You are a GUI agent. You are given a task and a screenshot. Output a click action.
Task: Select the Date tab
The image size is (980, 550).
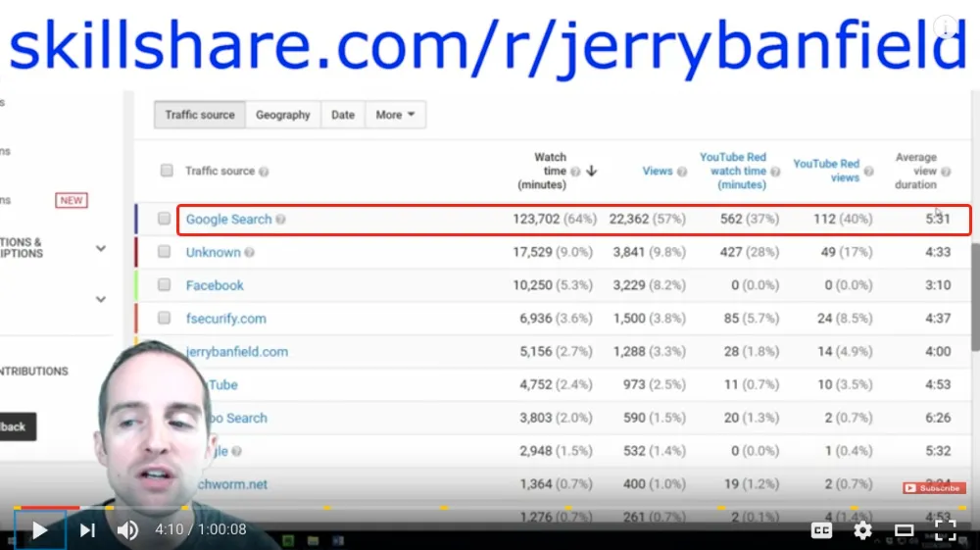[x=342, y=115]
